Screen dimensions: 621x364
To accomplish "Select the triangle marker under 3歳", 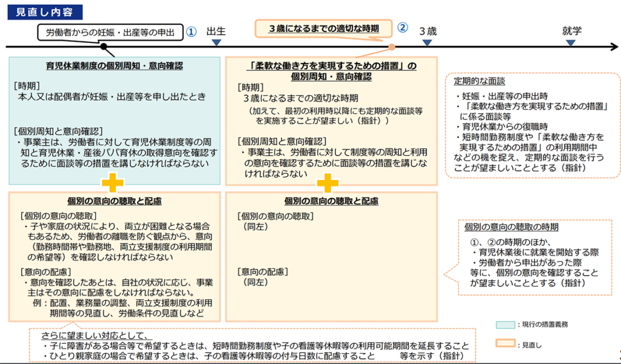I will point(427,42).
